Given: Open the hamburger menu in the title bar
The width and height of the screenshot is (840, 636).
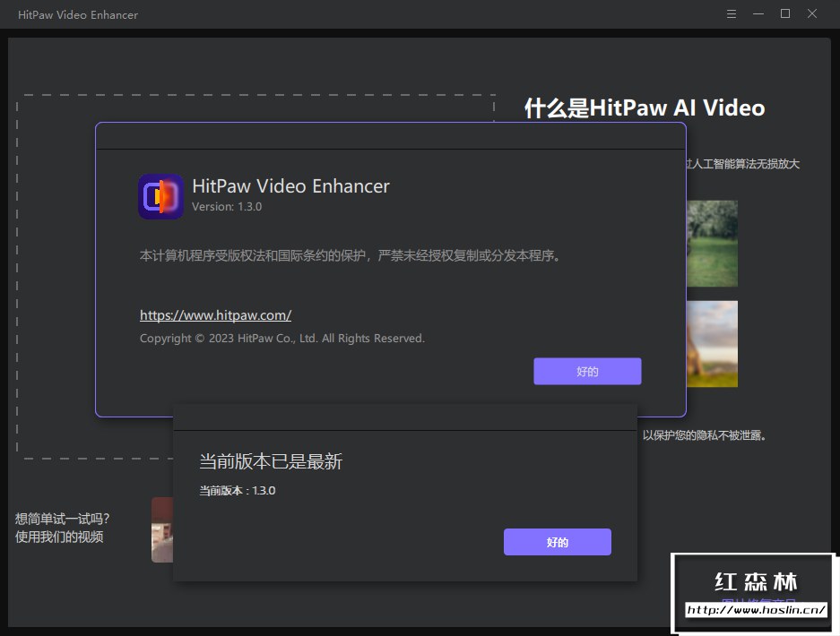Looking at the screenshot, I should pos(732,14).
